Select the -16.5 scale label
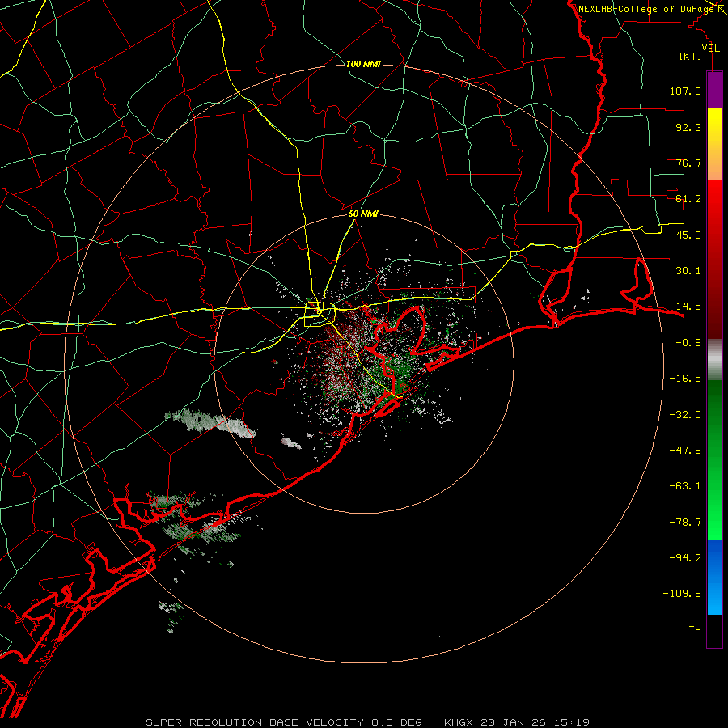728x728 pixels. [x=685, y=379]
